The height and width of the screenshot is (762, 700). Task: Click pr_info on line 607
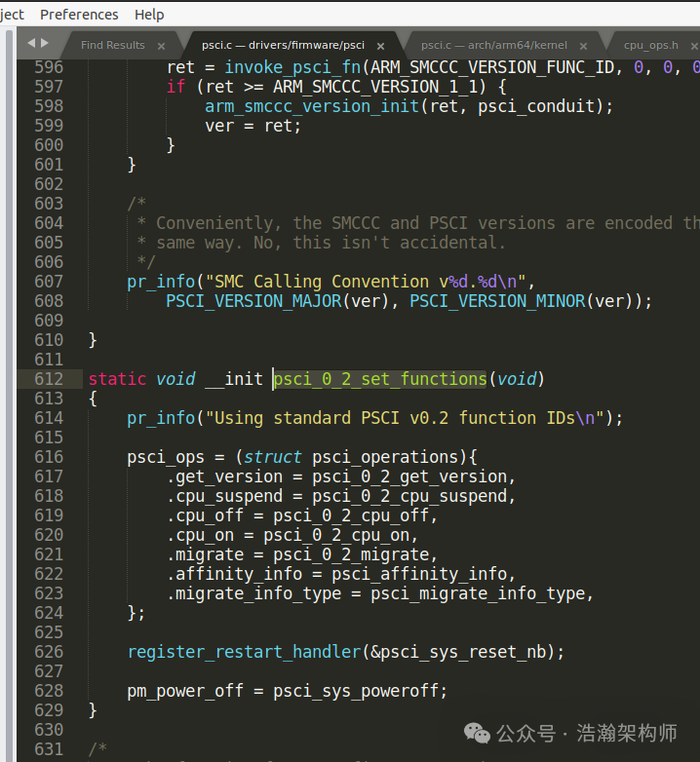[x=161, y=282]
